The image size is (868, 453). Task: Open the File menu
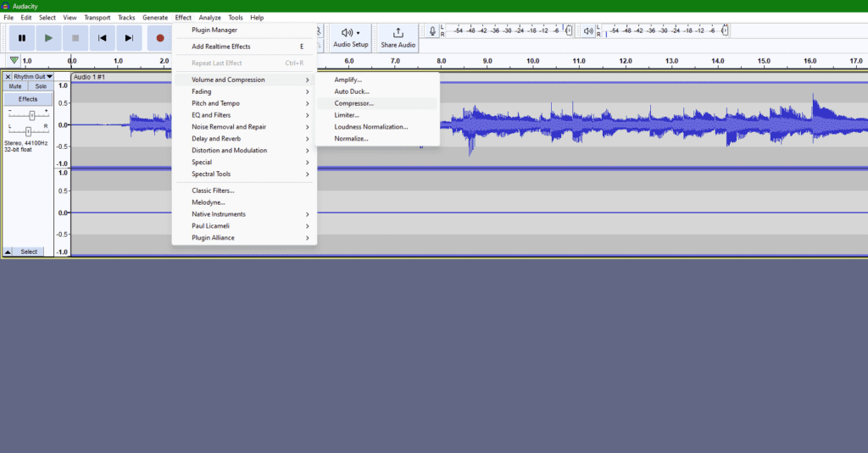pyautogui.click(x=8, y=18)
